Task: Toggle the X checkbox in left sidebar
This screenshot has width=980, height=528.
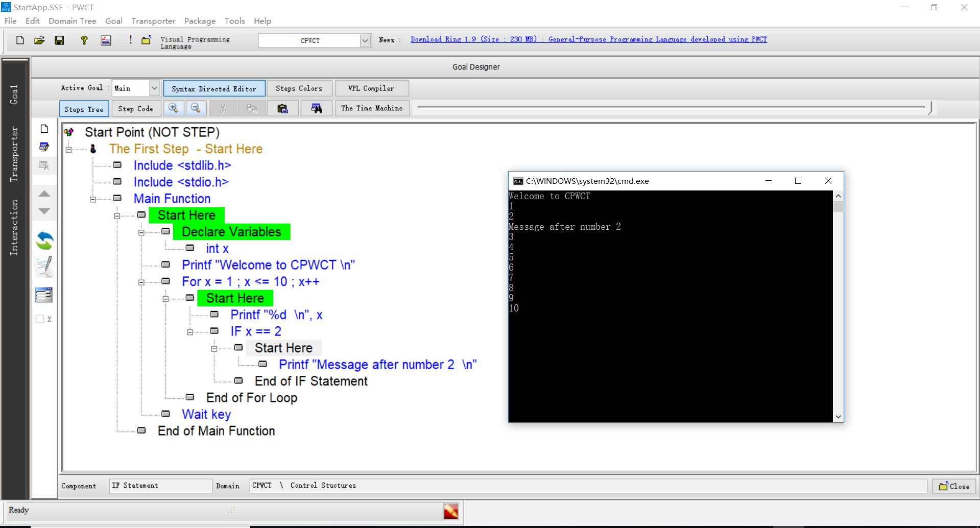Action: click(x=40, y=319)
